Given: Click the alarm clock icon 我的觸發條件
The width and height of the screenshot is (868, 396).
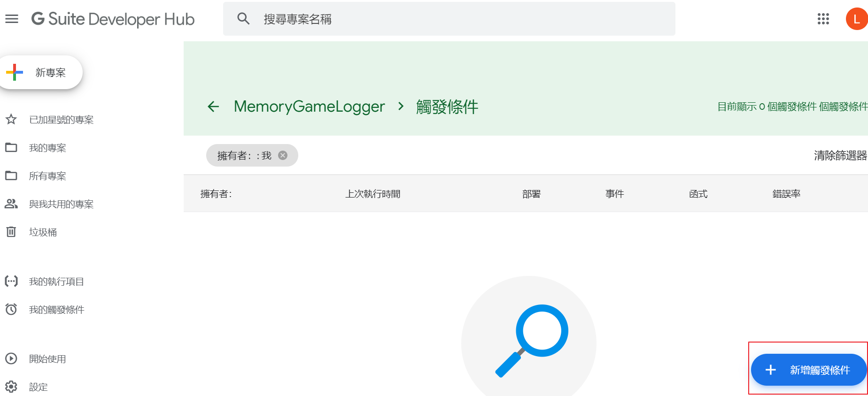Looking at the screenshot, I should point(11,309).
